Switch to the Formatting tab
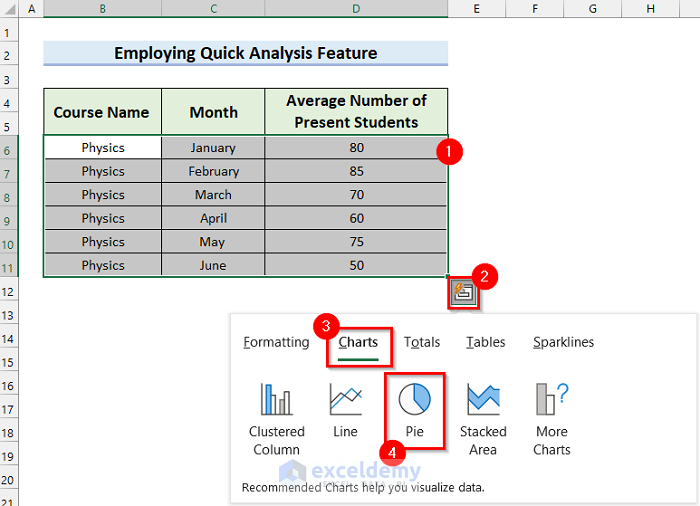Image resolution: width=700 pixels, height=506 pixels. point(276,342)
